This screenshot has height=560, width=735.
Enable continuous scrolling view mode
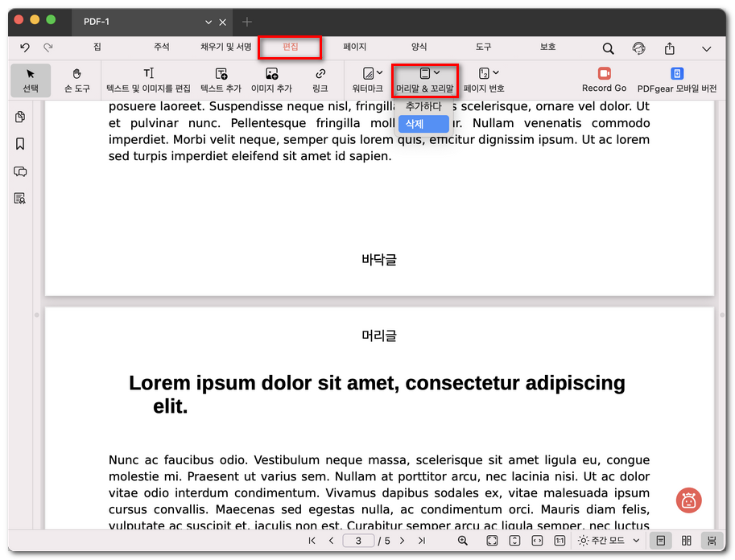(712, 541)
